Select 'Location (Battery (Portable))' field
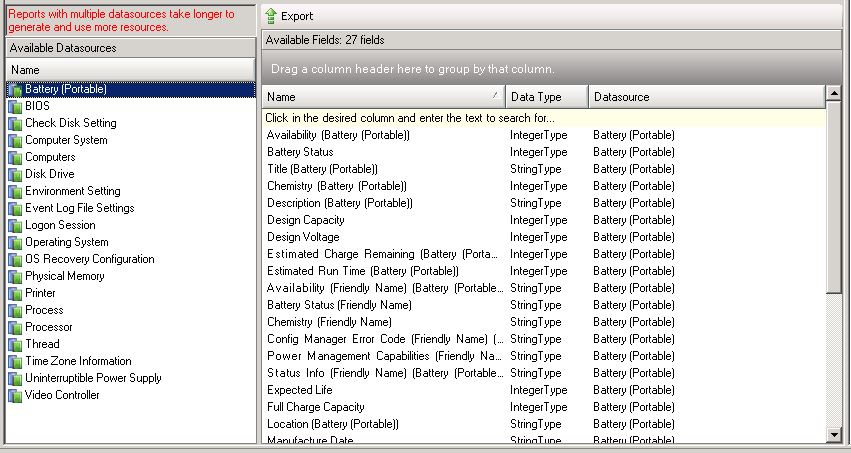 333,424
